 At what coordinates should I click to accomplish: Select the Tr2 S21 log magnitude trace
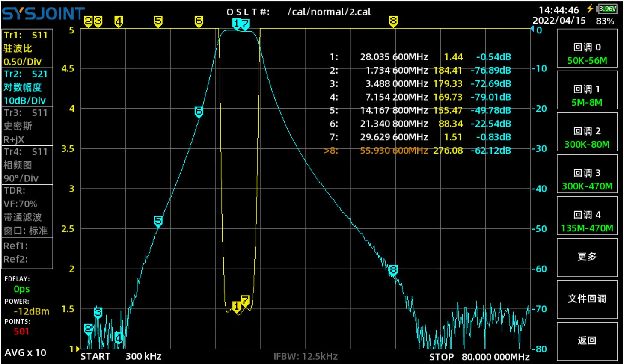tap(27, 87)
